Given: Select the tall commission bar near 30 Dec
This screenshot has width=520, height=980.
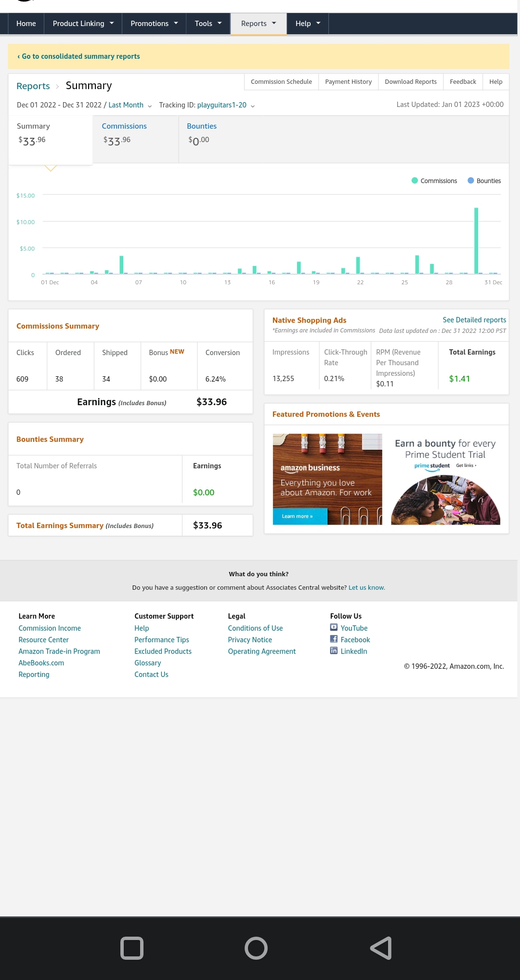Looking at the screenshot, I should tap(476, 240).
